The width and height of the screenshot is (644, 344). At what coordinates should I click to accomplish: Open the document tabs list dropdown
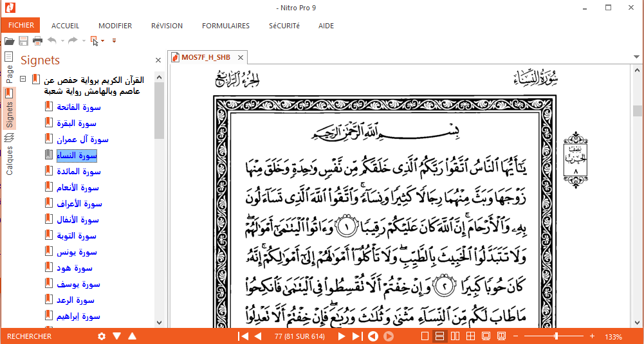(x=636, y=57)
